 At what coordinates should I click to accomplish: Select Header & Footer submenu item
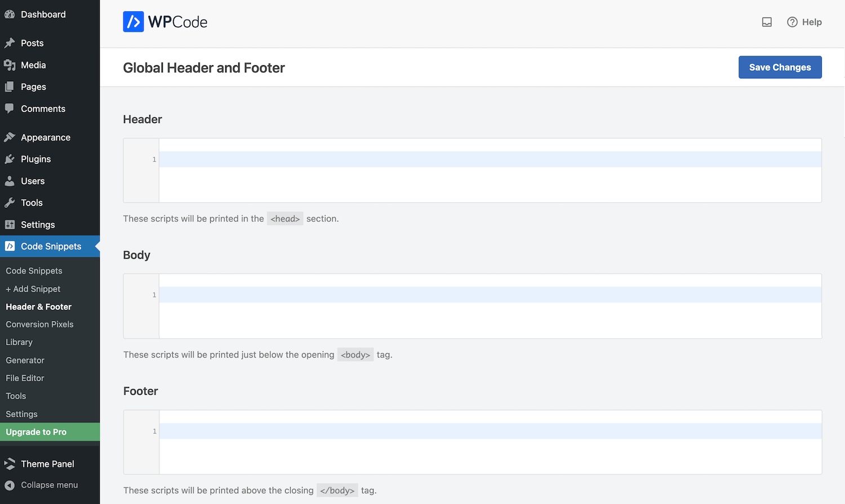click(x=38, y=307)
